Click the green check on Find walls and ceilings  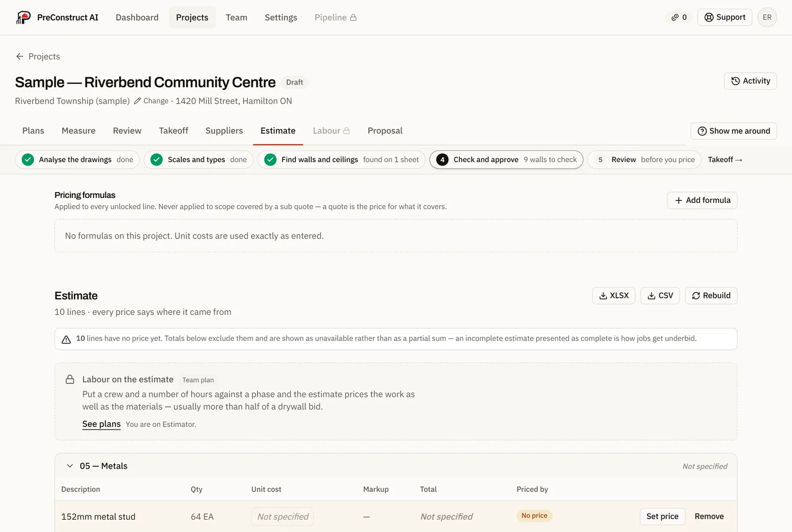click(x=270, y=160)
